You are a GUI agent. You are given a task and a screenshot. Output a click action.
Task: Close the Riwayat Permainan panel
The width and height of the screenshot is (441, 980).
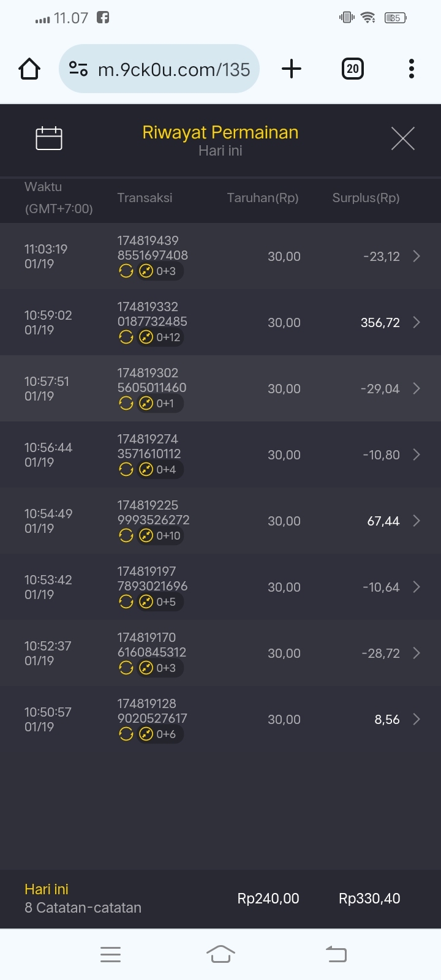[402, 138]
